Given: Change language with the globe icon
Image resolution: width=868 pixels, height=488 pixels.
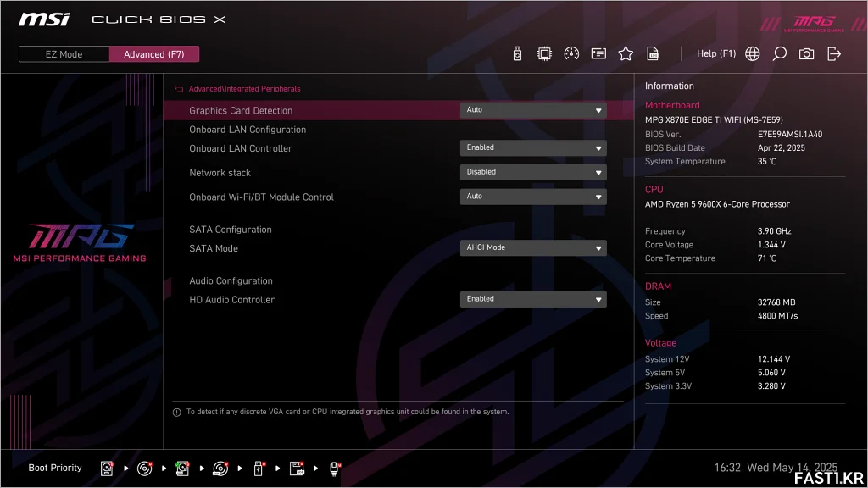Looking at the screenshot, I should tap(753, 53).
